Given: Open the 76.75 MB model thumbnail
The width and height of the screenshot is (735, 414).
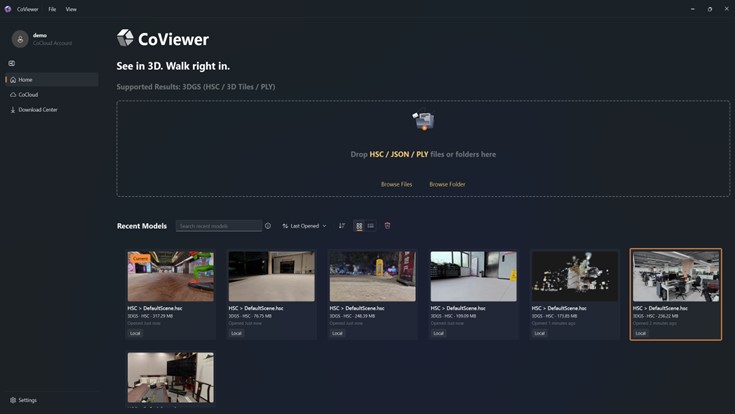Looking at the screenshot, I should pyautogui.click(x=271, y=276).
